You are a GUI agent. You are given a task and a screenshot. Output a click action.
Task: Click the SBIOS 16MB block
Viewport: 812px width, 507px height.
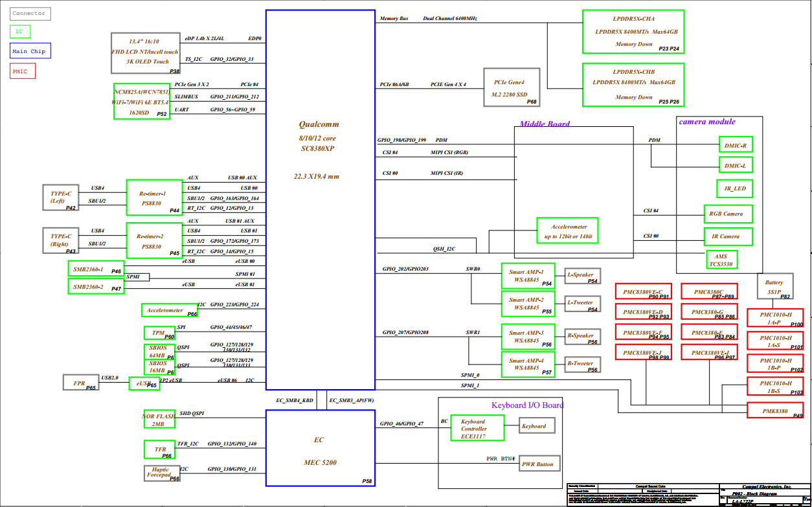pos(159,367)
